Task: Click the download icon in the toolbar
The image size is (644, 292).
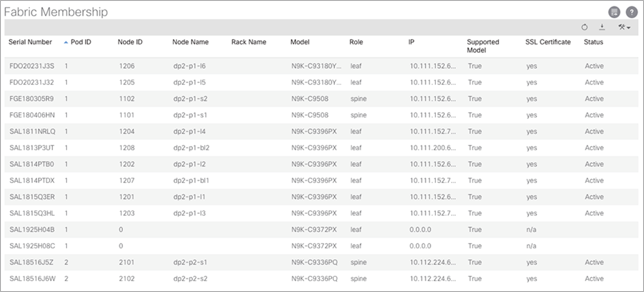Action: pos(602,27)
